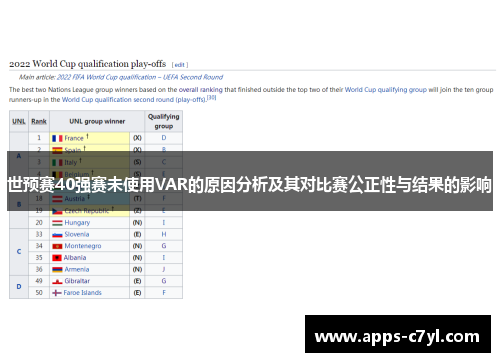Click the France flag icon
This screenshot has width=500, height=362.
[x=57, y=138]
